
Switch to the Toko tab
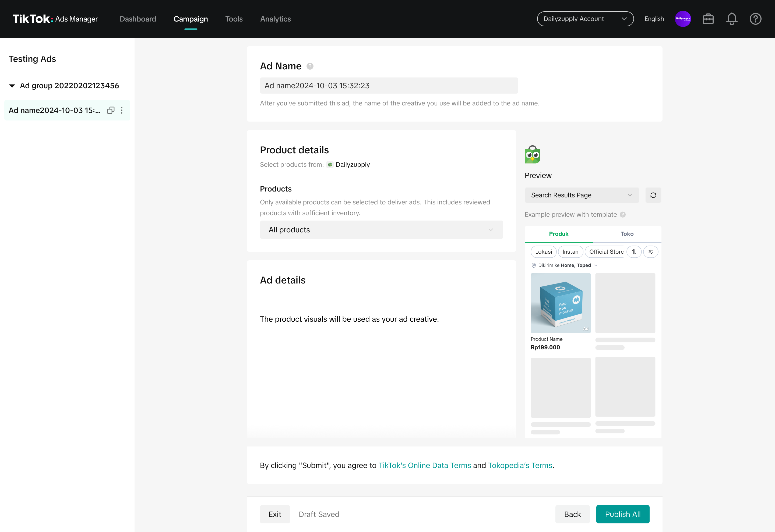click(627, 234)
